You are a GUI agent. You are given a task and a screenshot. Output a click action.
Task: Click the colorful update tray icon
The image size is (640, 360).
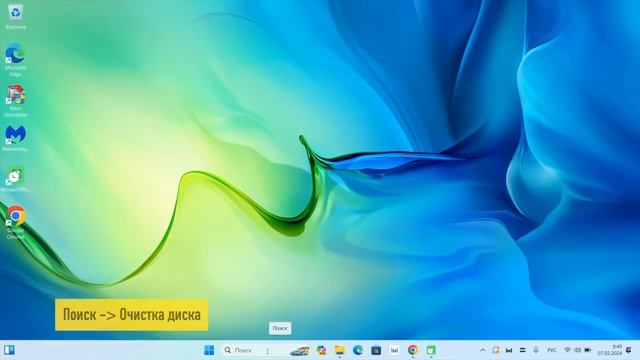(x=496, y=350)
